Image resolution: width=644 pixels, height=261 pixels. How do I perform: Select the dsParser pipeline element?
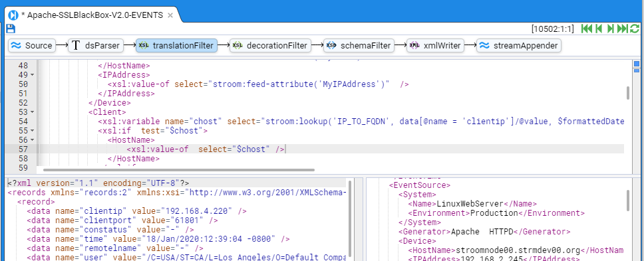pyautogui.click(x=96, y=45)
